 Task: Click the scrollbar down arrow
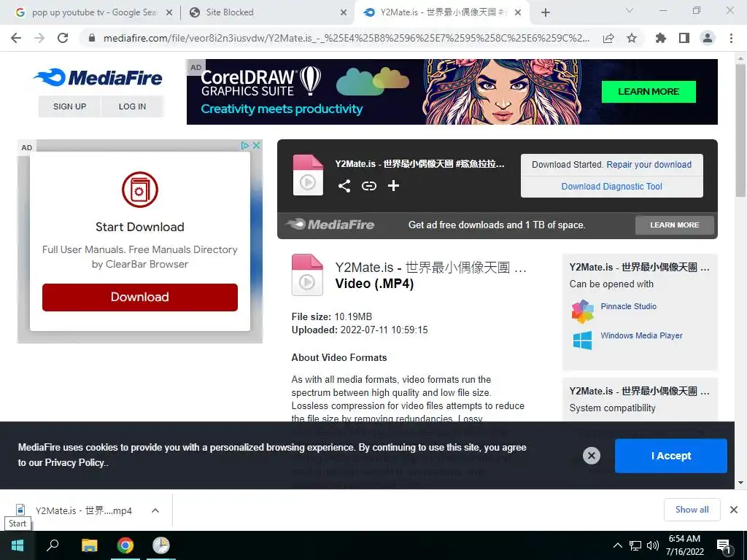(x=741, y=483)
